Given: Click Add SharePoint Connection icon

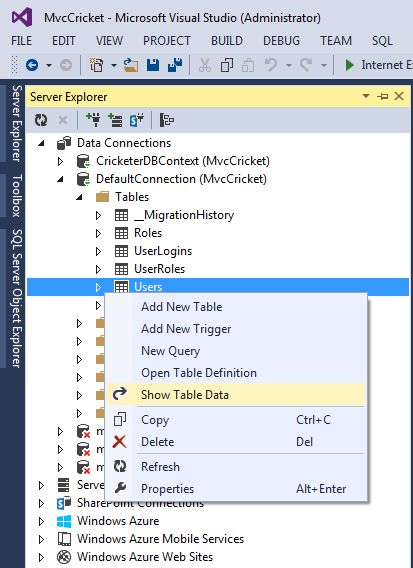Looking at the screenshot, I should point(137,120).
